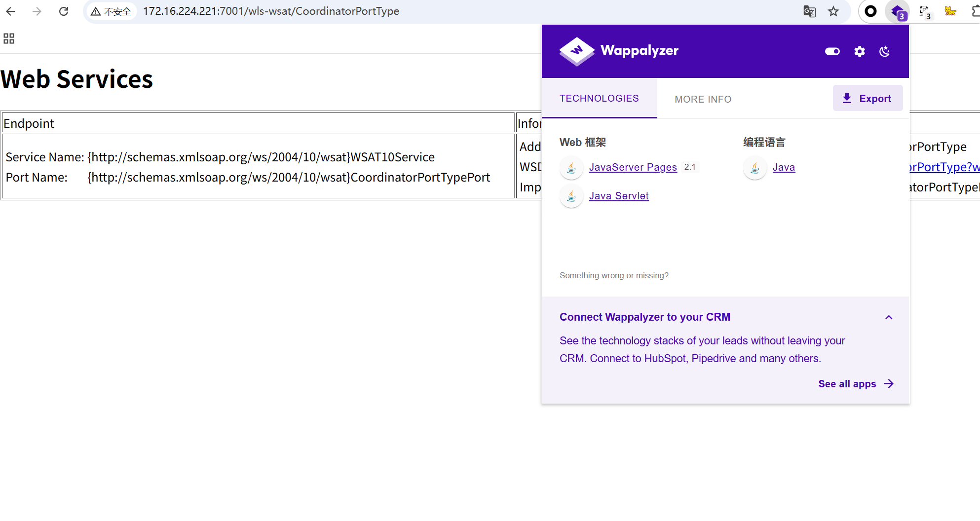Open the CoordinatorPortType?wsdl link
This screenshot has height=521, width=980.
coord(944,167)
